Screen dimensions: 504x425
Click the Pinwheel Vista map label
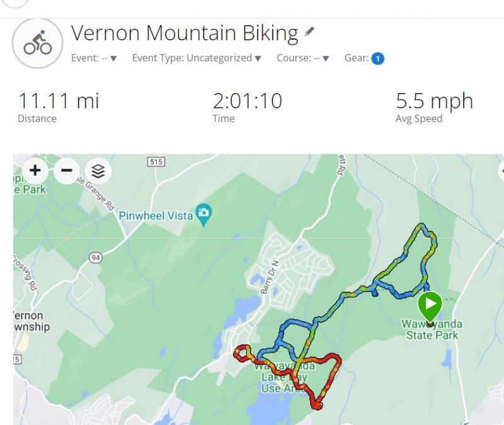[x=156, y=215]
